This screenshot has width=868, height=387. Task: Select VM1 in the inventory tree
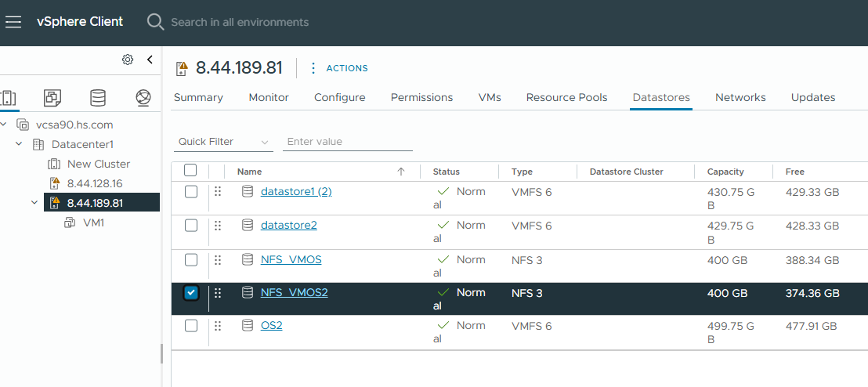coord(93,222)
